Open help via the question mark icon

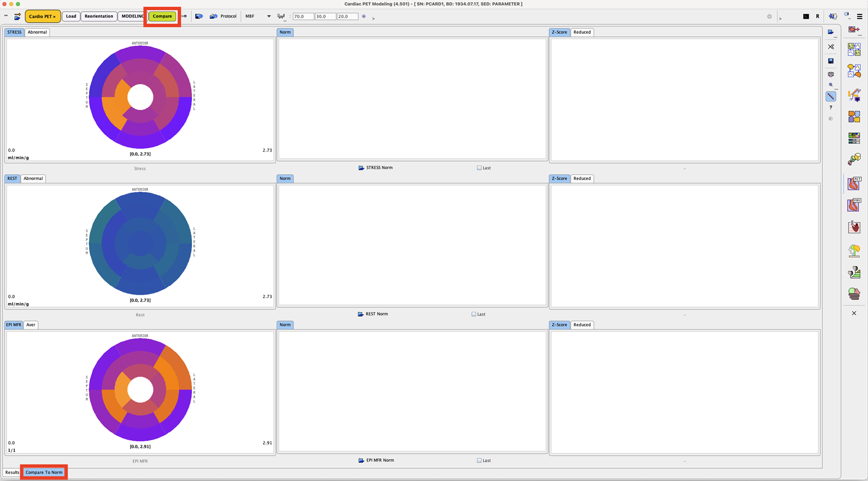(831, 108)
